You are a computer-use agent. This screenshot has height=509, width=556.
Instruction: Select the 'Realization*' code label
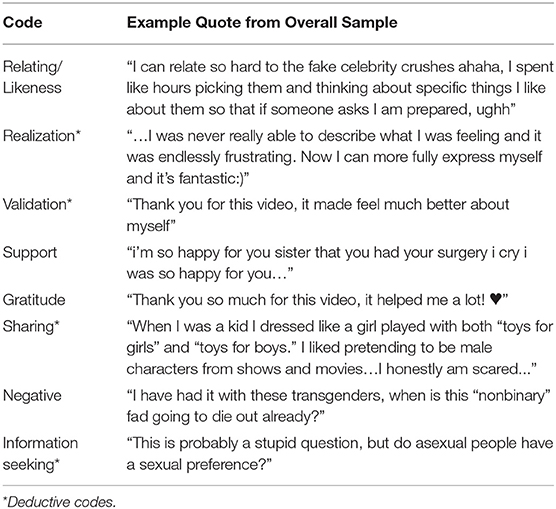click(42, 136)
